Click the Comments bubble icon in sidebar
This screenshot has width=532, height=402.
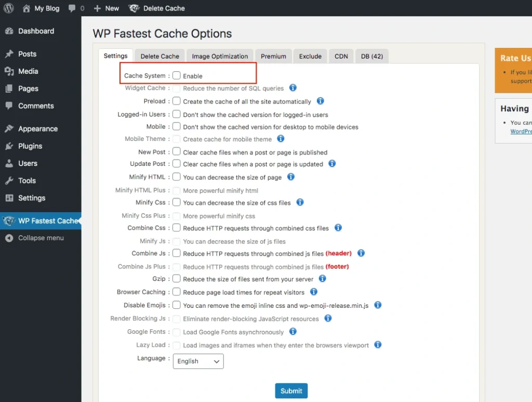point(9,106)
